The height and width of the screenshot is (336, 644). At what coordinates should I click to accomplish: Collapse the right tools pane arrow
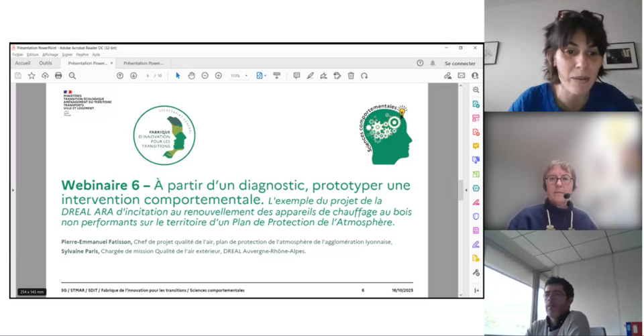coord(466,190)
